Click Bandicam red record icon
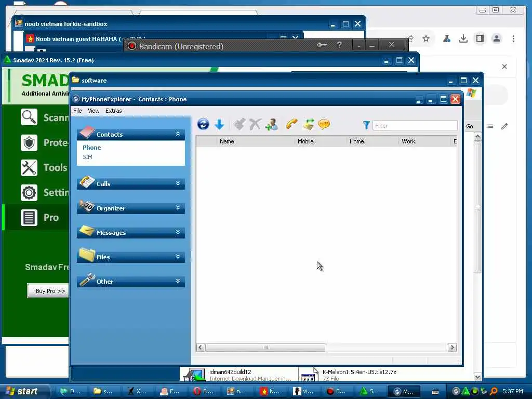This screenshot has width=532, height=399. coord(131,46)
